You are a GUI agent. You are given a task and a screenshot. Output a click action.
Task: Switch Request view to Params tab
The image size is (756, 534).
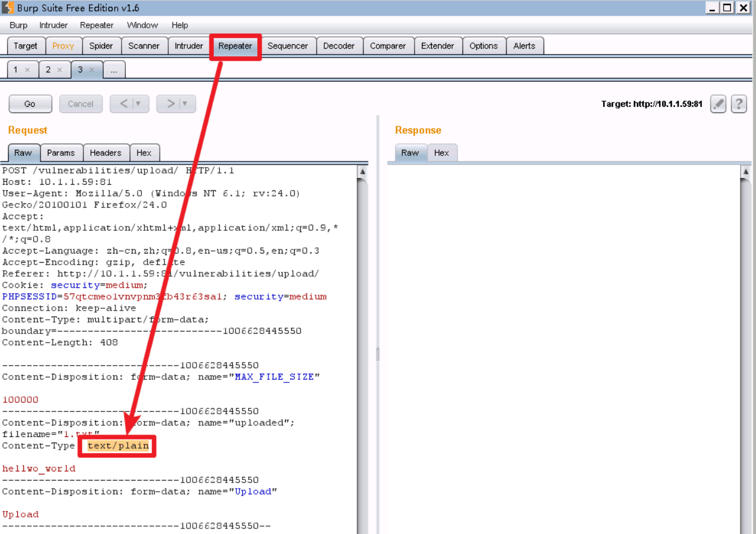tap(61, 153)
